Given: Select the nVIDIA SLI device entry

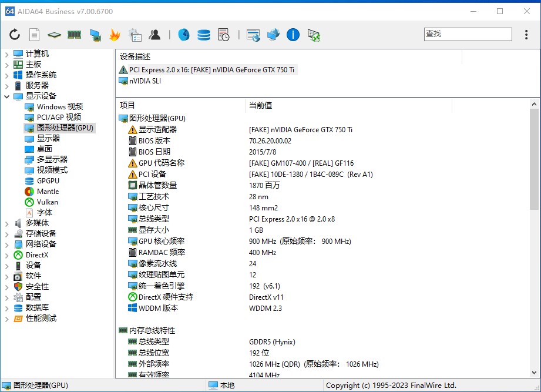Looking at the screenshot, I should 140,81.
